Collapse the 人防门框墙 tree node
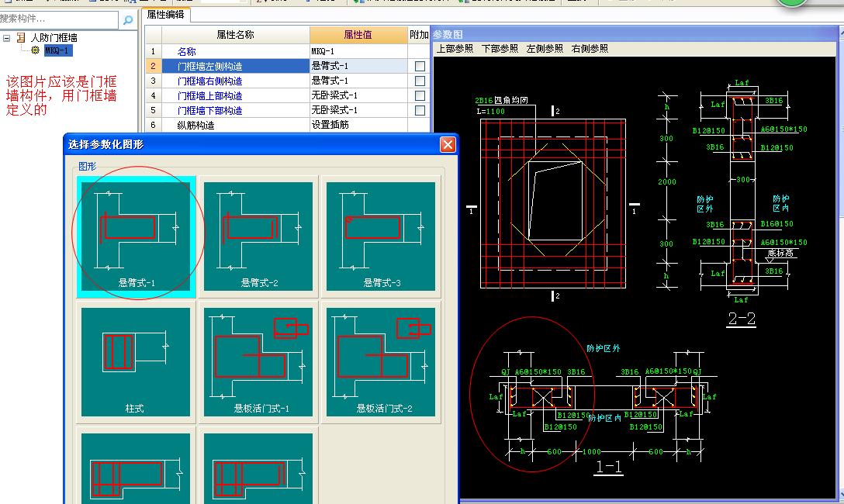 coord(6,38)
